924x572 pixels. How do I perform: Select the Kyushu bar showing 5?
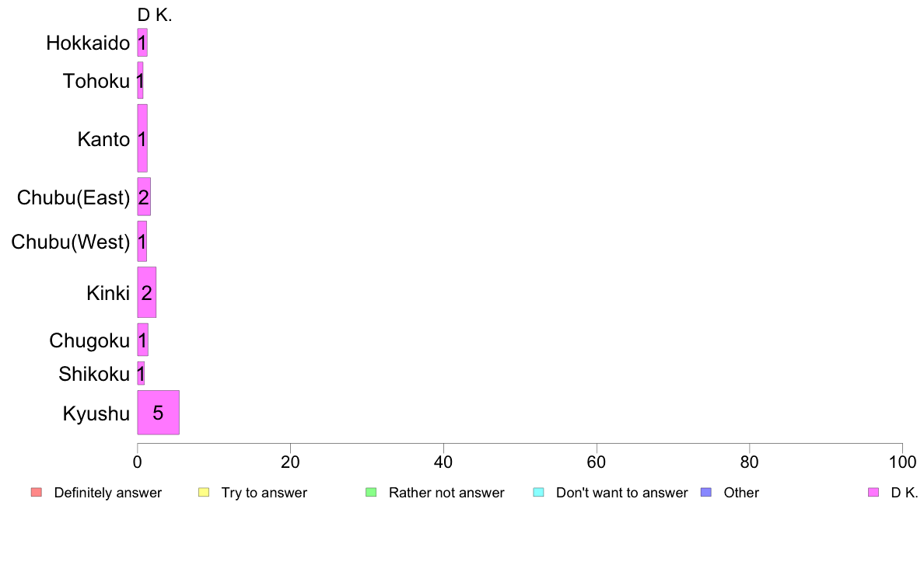pos(159,413)
